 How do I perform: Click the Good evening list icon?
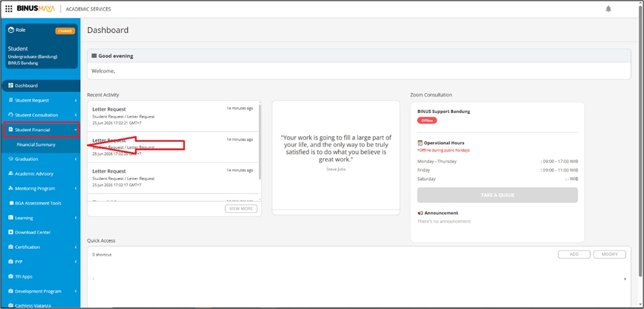(x=94, y=56)
